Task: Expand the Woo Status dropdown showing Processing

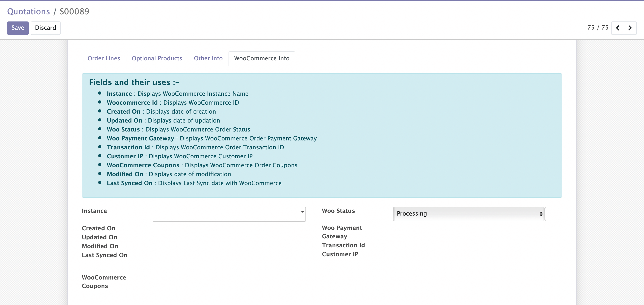Action: pos(469,214)
